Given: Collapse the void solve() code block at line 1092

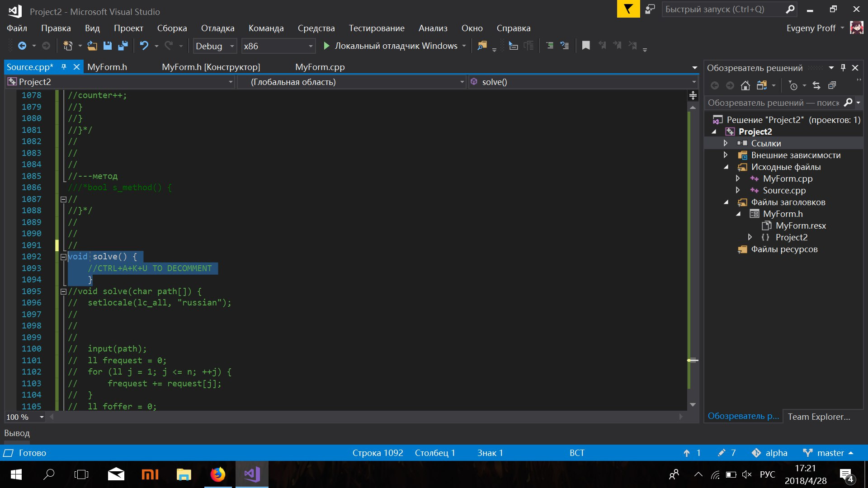Looking at the screenshot, I should (63, 257).
